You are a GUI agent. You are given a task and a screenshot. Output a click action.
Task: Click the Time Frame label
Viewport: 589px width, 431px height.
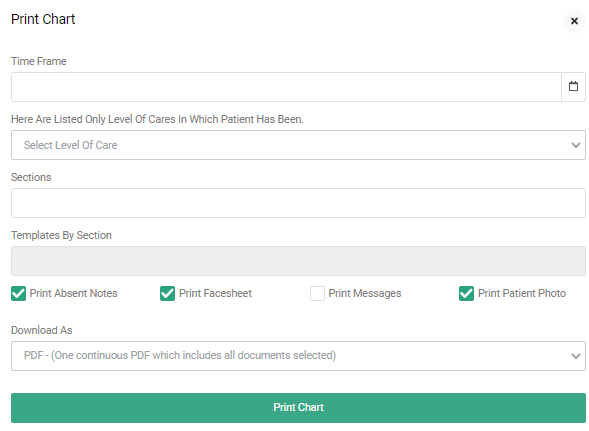pyautogui.click(x=39, y=61)
